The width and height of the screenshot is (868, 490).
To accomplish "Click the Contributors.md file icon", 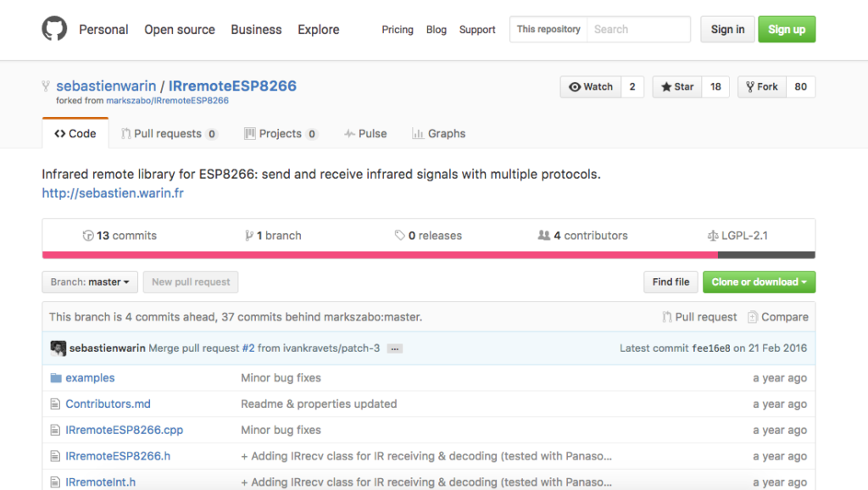I will pos(56,404).
